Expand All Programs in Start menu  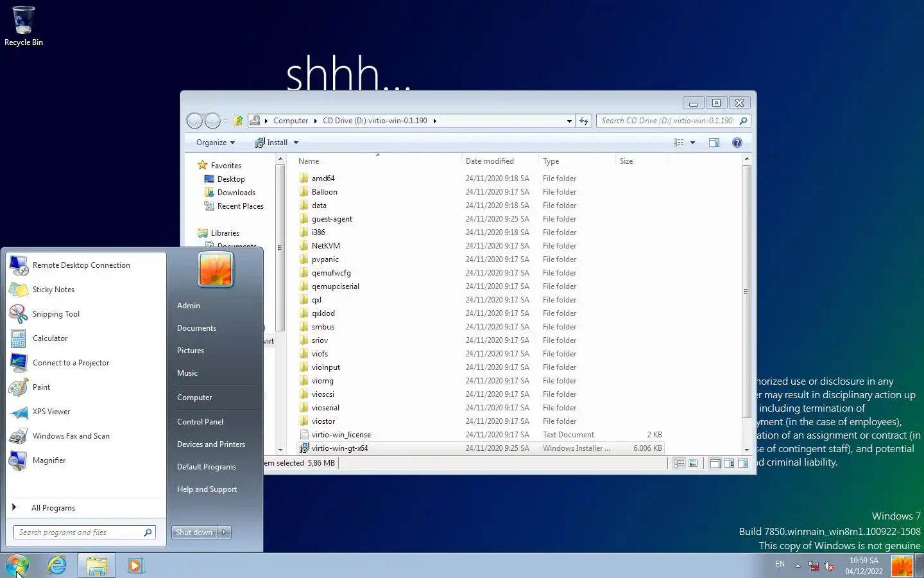[x=86, y=508]
